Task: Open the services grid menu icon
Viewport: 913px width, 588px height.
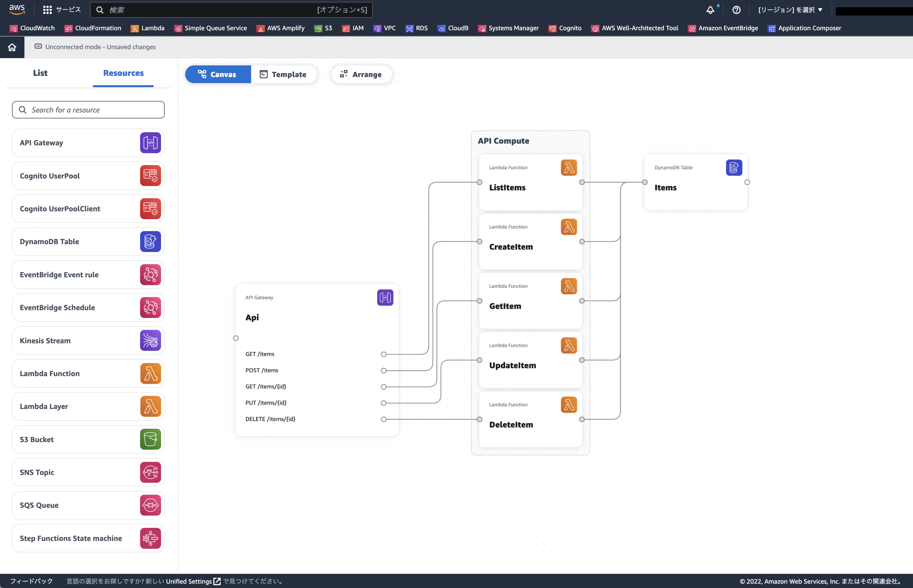Action: (x=47, y=10)
